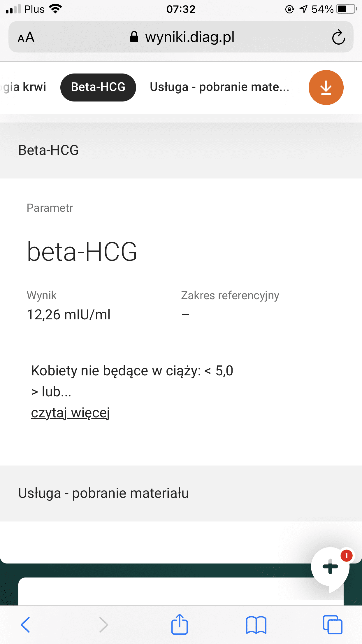The image size is (362, 644).
Task: Tap the forward navigation arrow
Action: [x=103, y=625]
